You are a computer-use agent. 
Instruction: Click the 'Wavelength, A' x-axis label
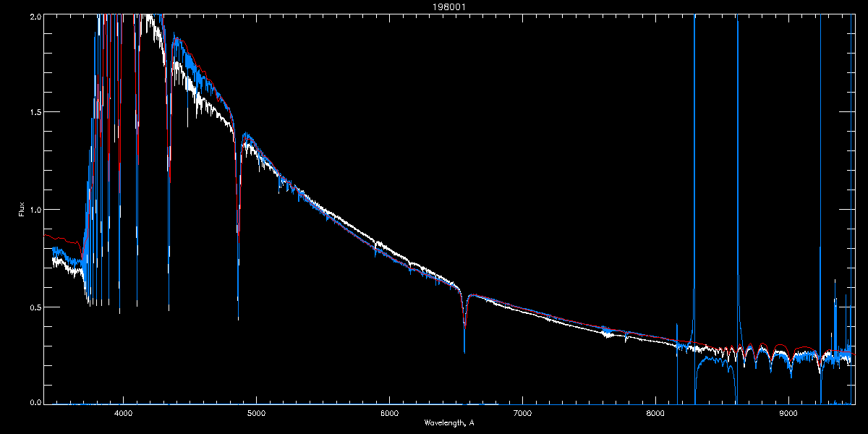point(449,422)
